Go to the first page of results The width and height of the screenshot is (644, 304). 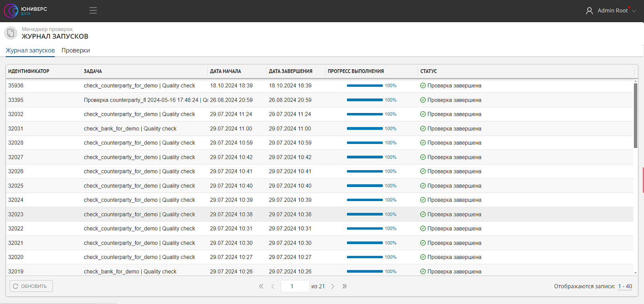click(x=261, y=286)
